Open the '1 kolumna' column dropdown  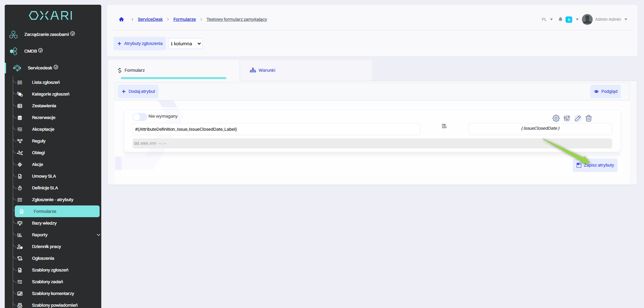185,44
